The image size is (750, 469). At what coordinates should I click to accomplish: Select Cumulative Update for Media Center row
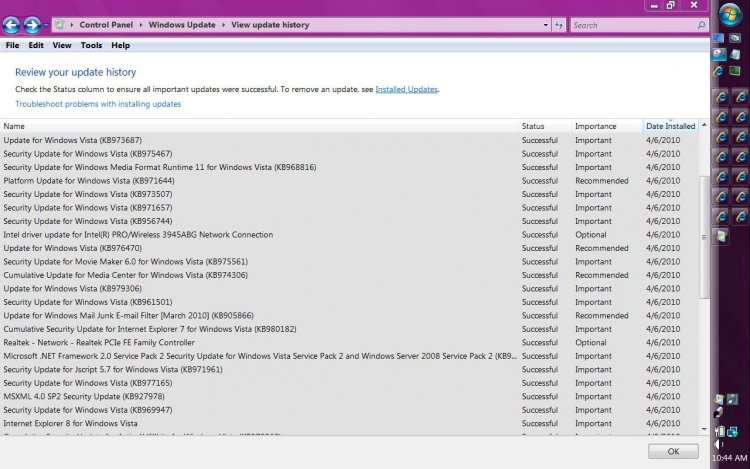click(x=349, y=275)
